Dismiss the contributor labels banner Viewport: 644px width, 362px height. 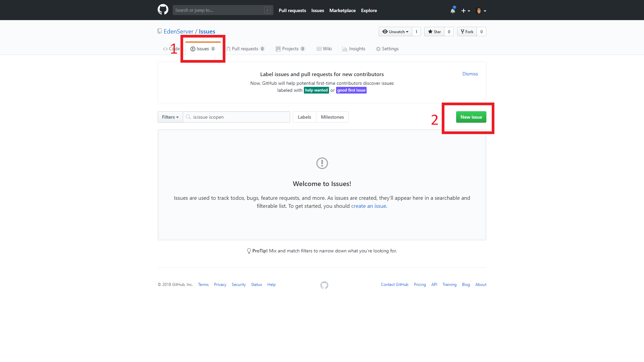(470, 74)
